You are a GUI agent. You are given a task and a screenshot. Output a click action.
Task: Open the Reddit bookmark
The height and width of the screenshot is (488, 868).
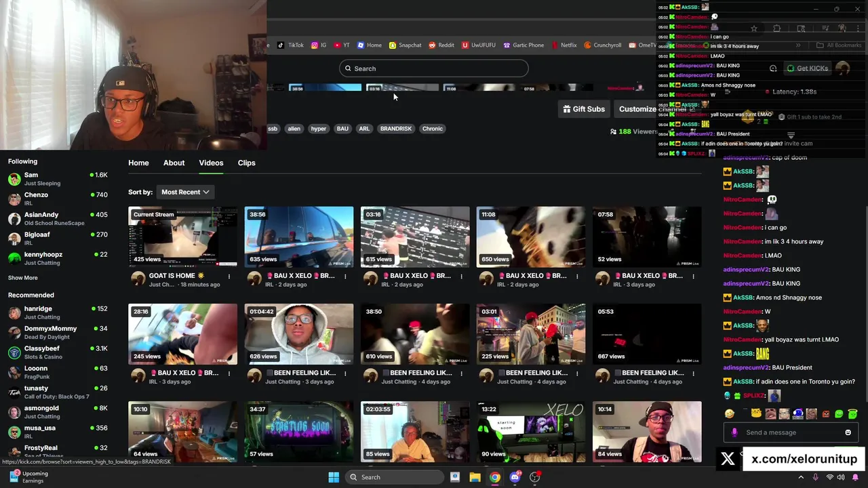(441, 45)
